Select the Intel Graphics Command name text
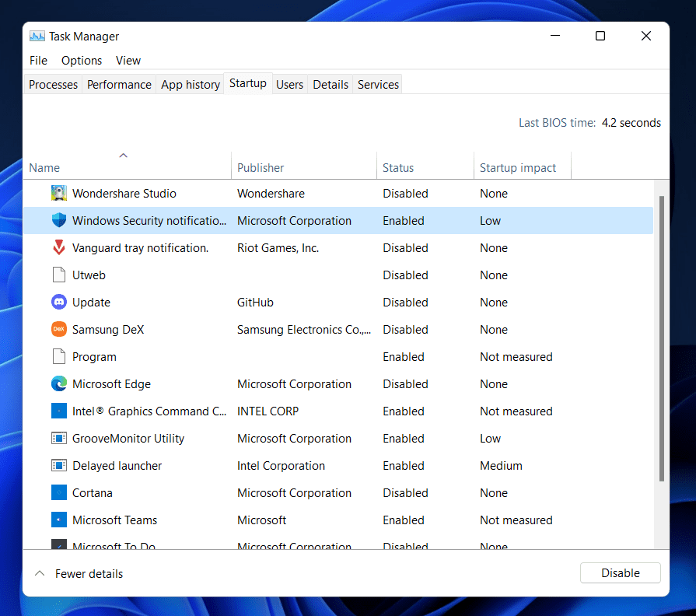The height and width of the screenshot is (616, 696). pyautogui.click(x=149, y=411)
